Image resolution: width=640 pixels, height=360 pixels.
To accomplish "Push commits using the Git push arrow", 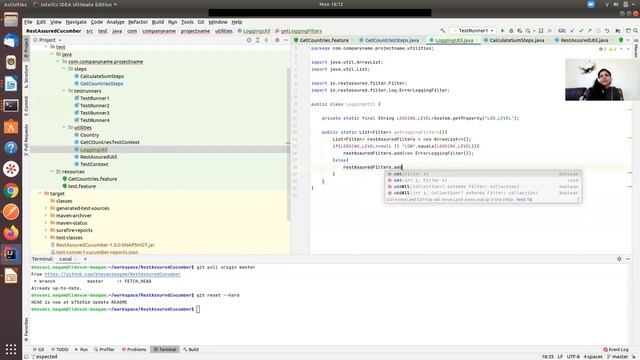I will coord(589,31).
